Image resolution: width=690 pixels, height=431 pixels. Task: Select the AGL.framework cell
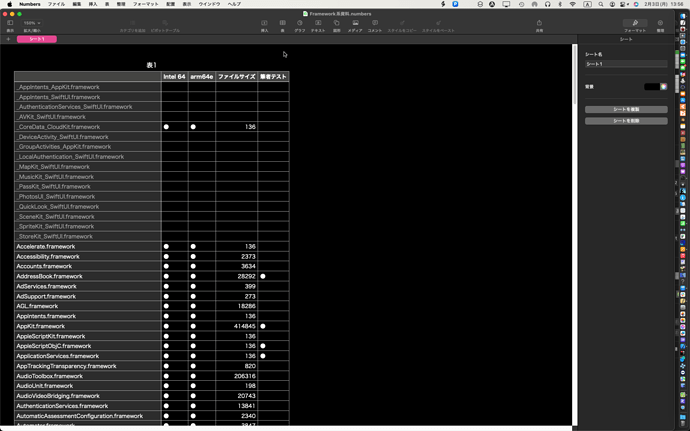click(88, 306)
